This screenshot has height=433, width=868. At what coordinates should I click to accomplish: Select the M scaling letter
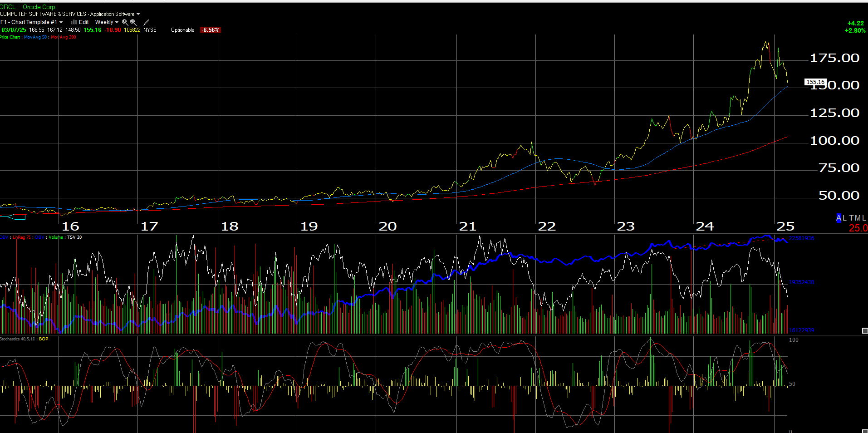[858, 218]
